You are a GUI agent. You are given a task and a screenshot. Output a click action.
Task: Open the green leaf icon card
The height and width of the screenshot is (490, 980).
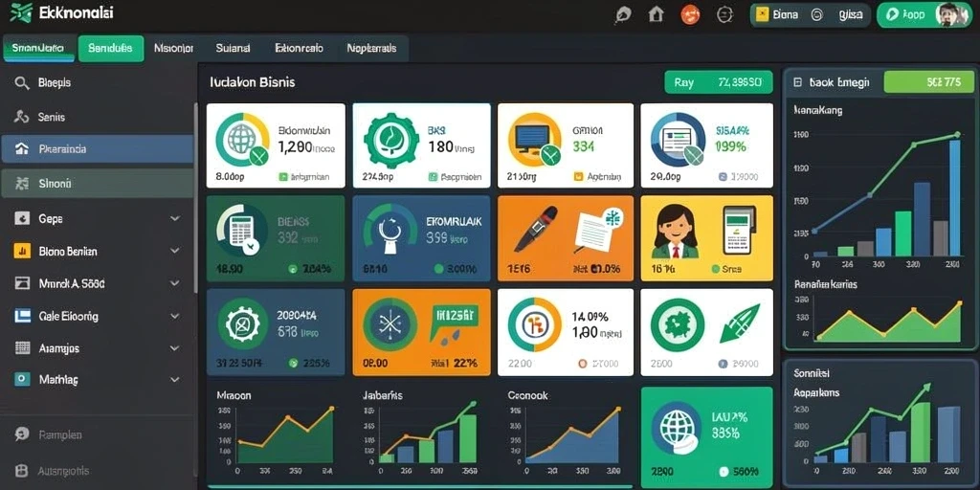pos(707,332)
